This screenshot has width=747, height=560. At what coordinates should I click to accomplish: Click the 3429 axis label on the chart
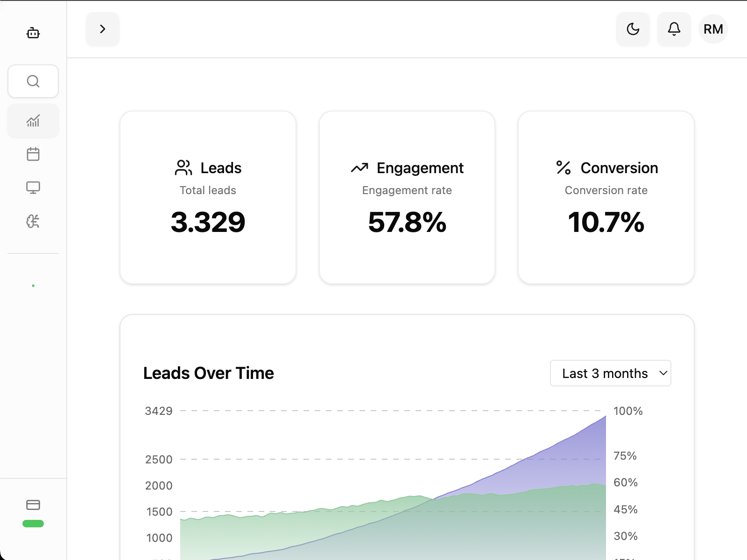click(x=159, y=411)
